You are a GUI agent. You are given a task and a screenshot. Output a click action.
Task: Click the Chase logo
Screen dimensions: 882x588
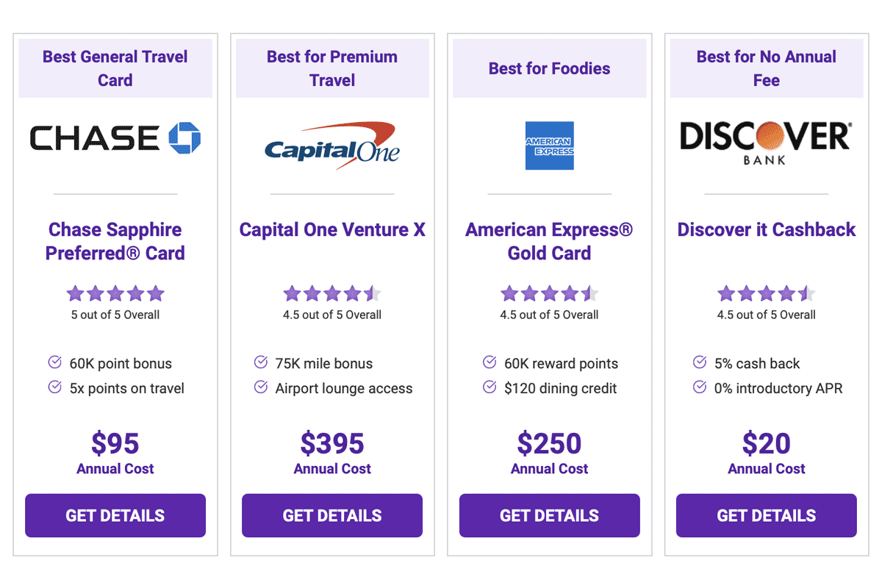[x=115, y=138]
